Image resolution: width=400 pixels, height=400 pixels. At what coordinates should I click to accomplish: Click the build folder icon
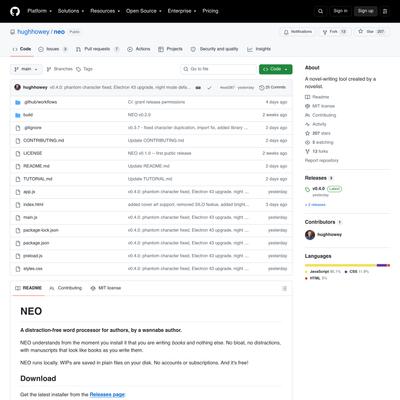18,115
